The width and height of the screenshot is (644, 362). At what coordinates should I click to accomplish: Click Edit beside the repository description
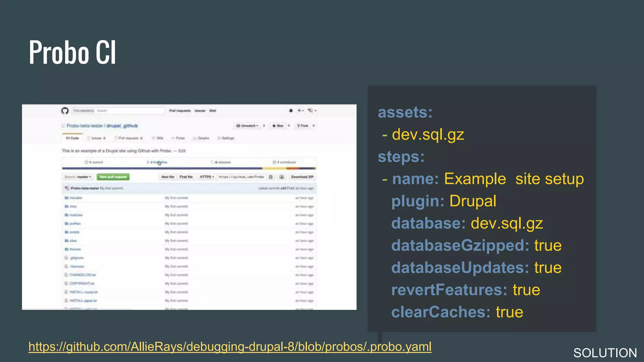click(x=182, y=151)
